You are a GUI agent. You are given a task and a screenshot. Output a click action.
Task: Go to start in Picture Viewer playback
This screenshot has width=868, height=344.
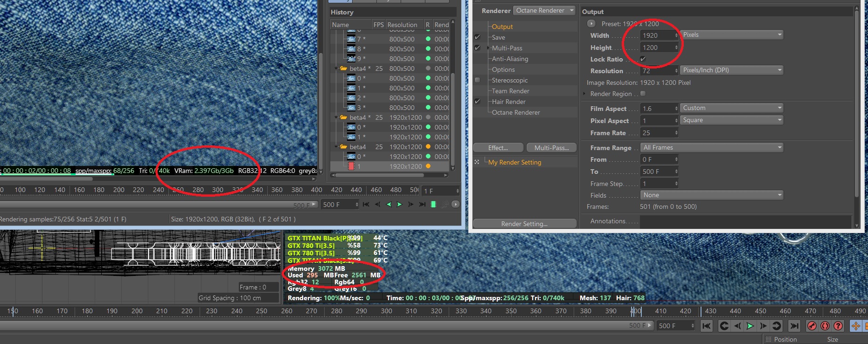point(366,204)
